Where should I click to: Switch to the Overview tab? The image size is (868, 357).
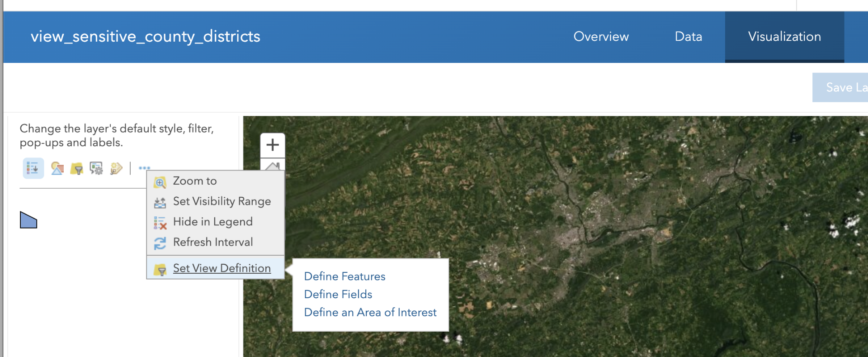pos(601,37)
